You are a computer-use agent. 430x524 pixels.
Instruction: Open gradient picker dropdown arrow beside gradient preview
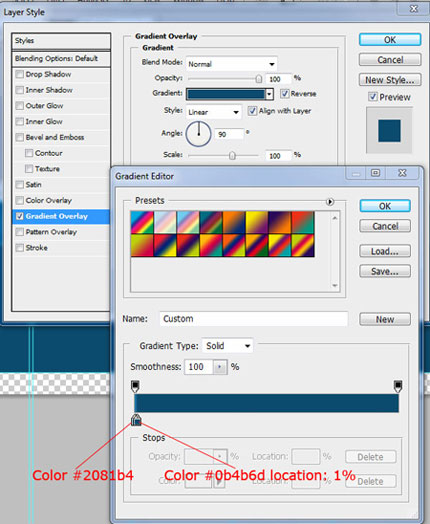pos(269,94)
